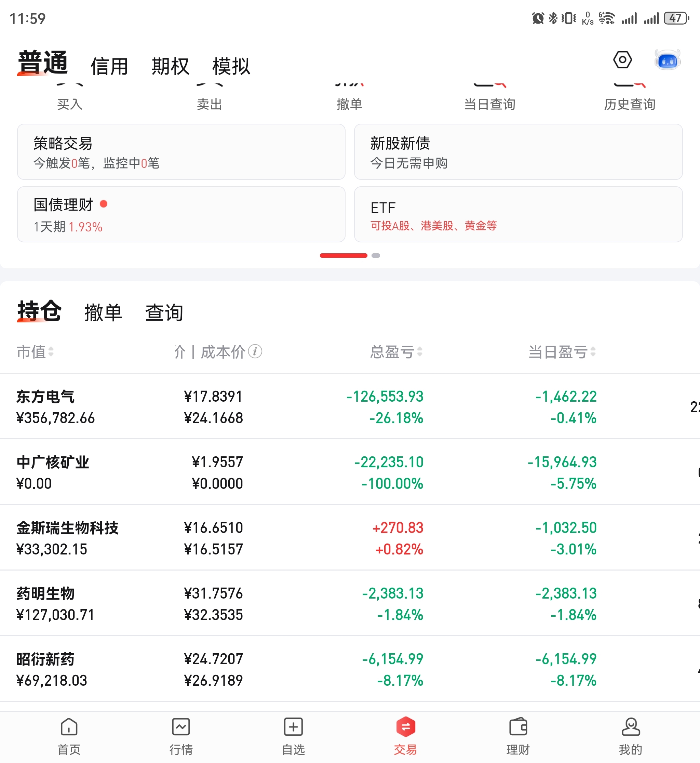
Task: Tap cost price ¥32.3535
Action: click(x=214, y=615)
